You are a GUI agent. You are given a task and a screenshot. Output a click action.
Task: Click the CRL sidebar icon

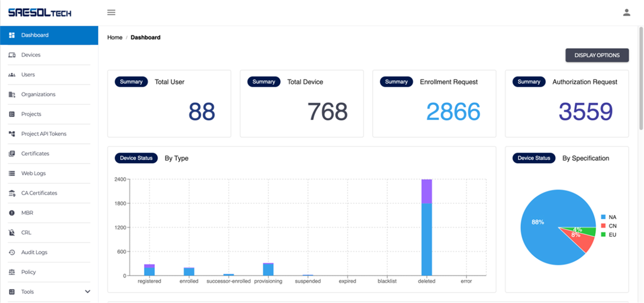pyautogui.click(x=12, y=233)
